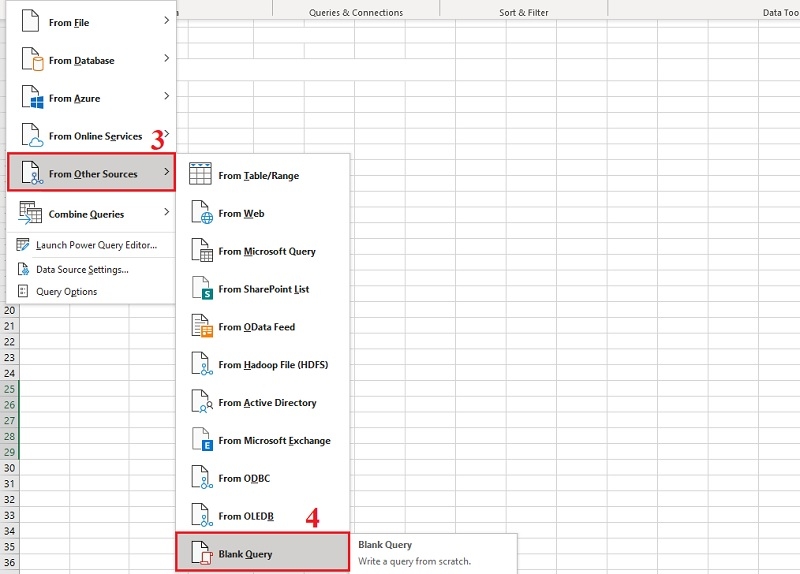
Task: Expand the Combine Queries submenu arrow
Action: 166,212
